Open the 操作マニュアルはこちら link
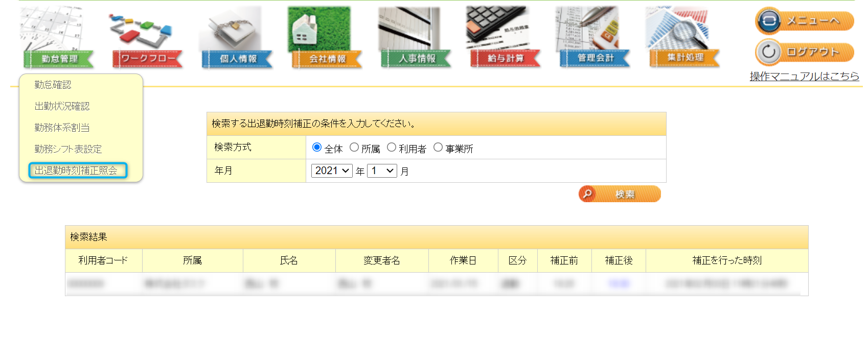Screen dimensions: 868x338 (x=804, y=77)
